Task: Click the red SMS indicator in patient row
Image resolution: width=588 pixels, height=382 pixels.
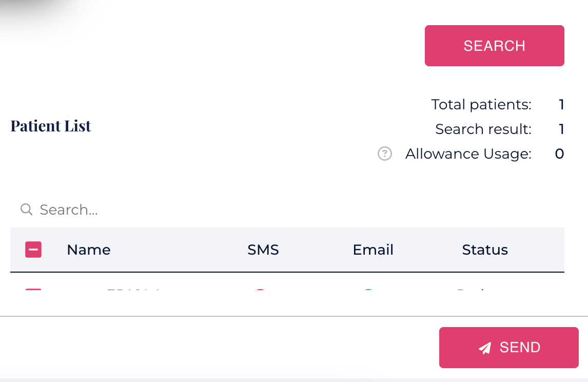Action: tap(260, 291)
